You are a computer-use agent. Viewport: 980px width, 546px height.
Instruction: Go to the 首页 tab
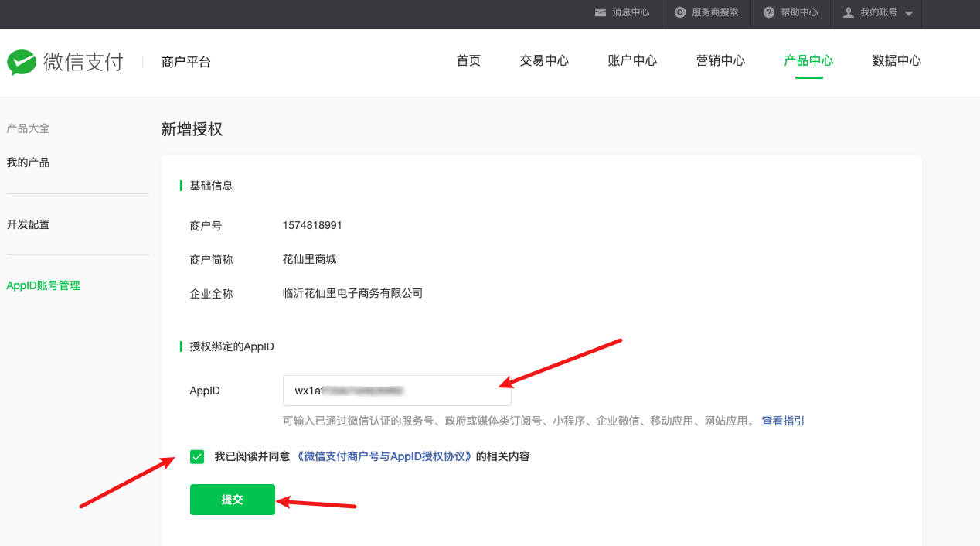(468, 61)
